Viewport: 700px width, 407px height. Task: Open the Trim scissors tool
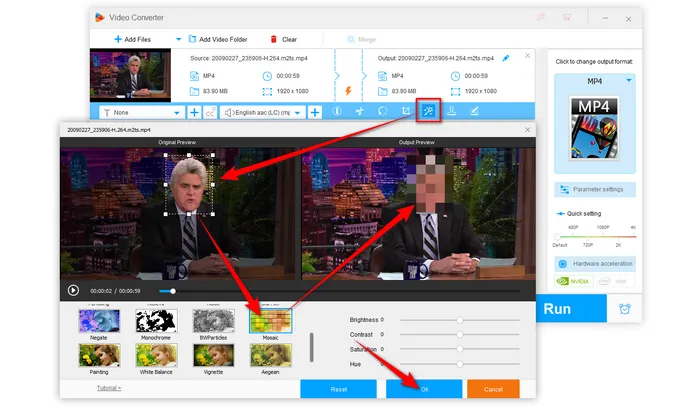coord(360,111)
